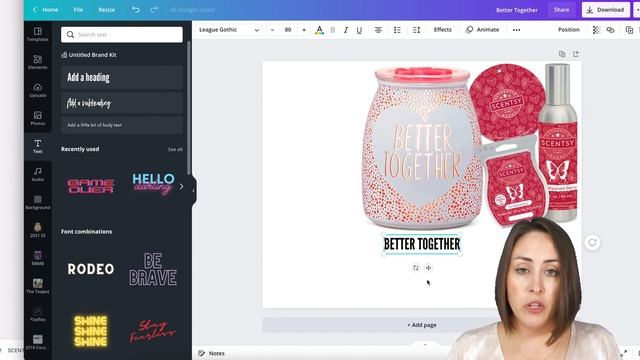Add a little bit of body text
This screenshot has width=640, height=360.
coord(122,125)
